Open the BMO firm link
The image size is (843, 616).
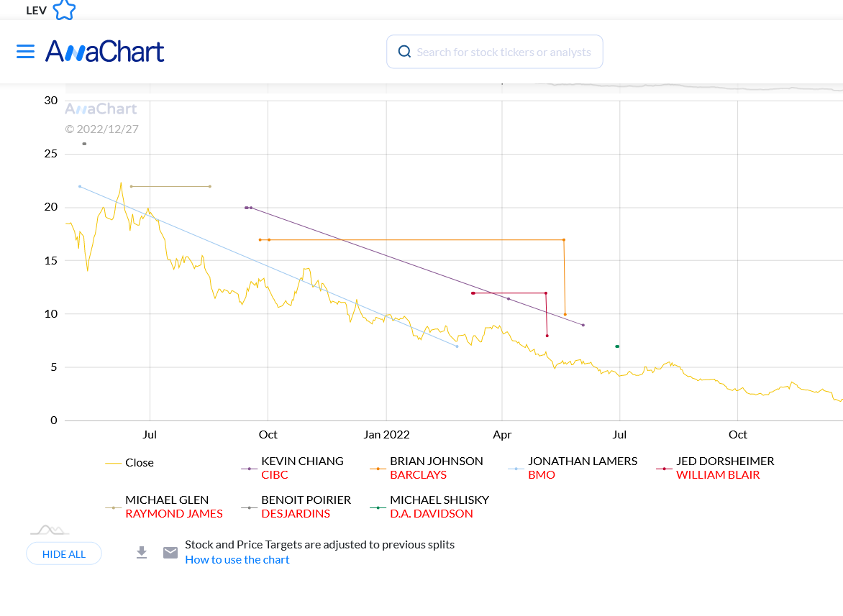click(542, 474)
